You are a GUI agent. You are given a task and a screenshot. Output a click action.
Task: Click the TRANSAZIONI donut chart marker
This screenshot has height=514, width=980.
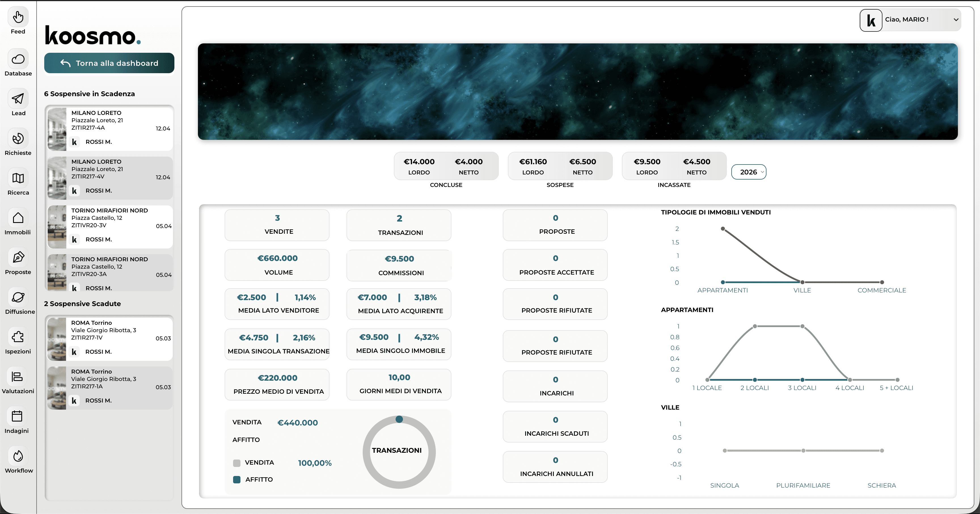pyautogui.click(x=399, y=419)
